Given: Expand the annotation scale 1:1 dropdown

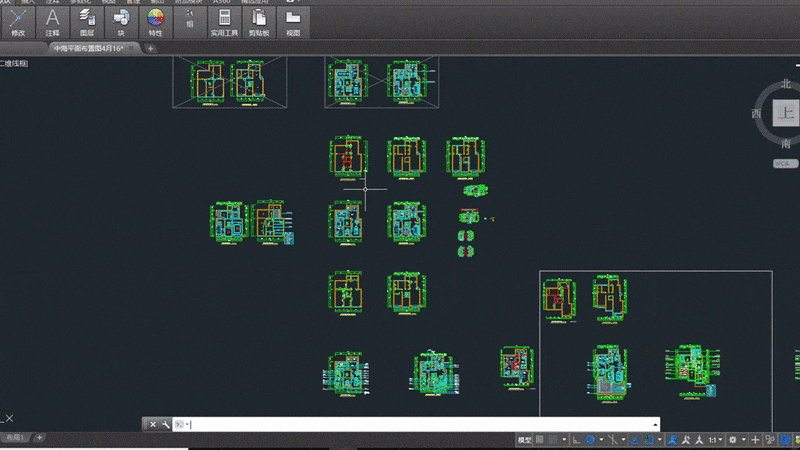Looking at the screenshot, I should coord(715,439).
